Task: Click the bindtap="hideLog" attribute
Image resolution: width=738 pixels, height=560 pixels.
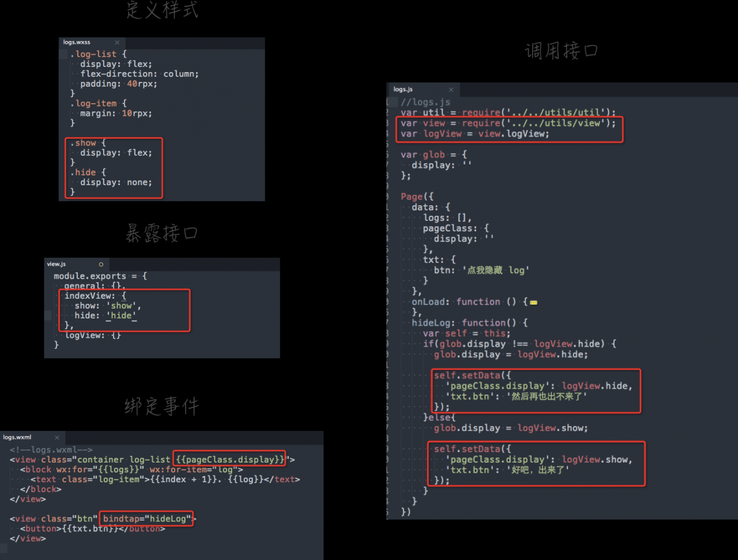Action: 147,518
